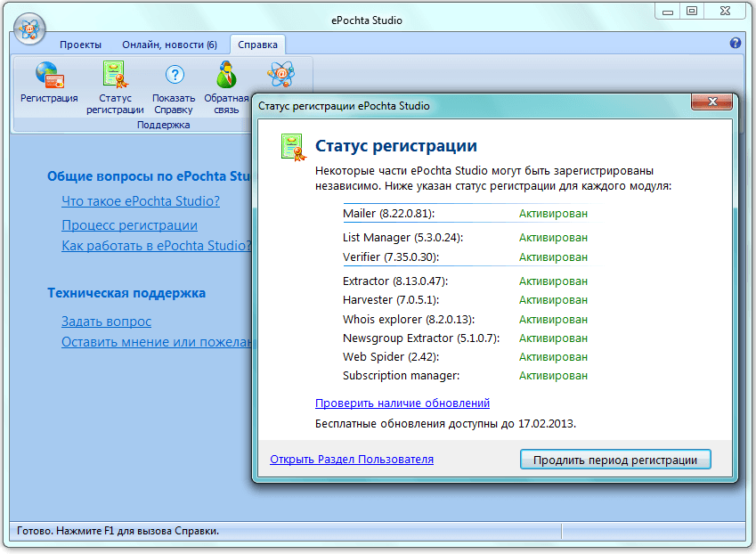Maximize the ePochta Studio main window
The height and width of the screenshot is (554, 756).
[692, 12]
